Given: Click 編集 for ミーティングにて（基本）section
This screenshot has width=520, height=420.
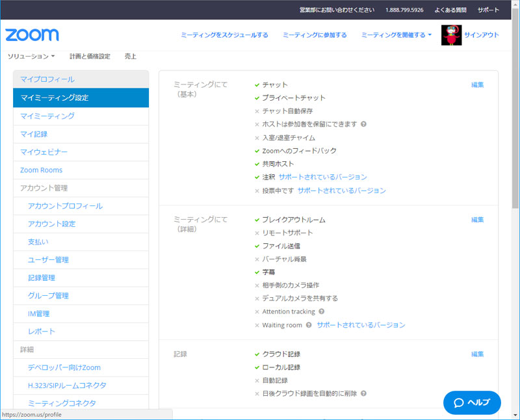Looking at the screenshot, I should [x=477, y=85].
